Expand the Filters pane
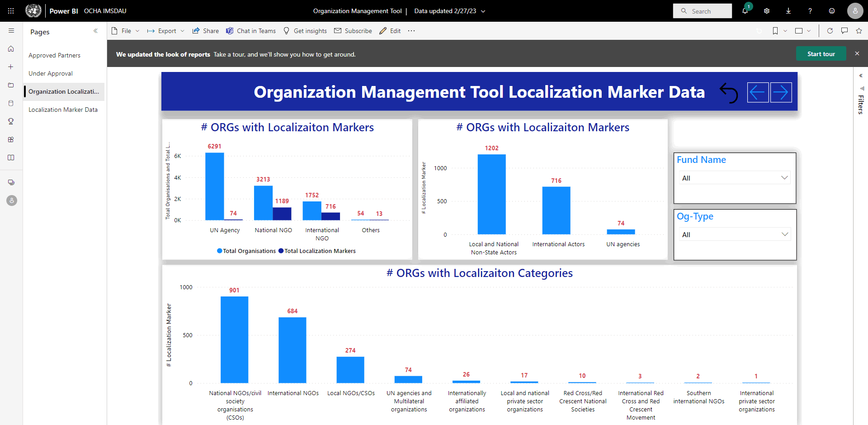Screen dimensions: 868x425 click(x=861, y=76)
